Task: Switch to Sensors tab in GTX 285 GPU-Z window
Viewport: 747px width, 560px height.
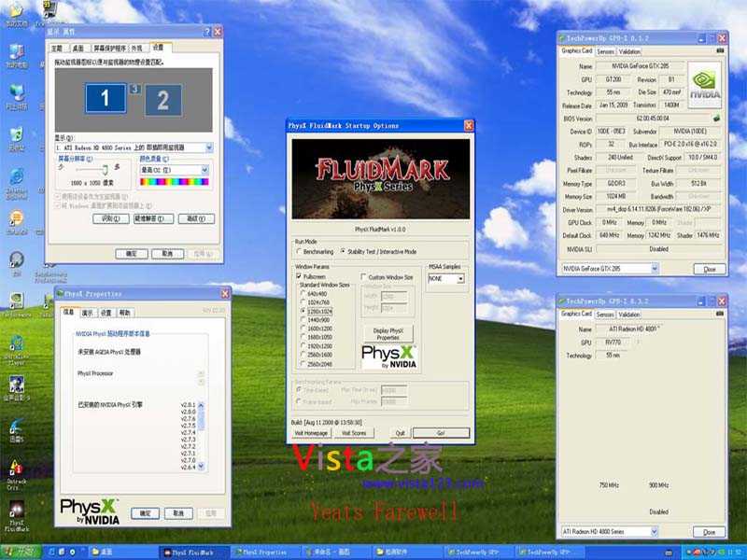Action: 605,51
